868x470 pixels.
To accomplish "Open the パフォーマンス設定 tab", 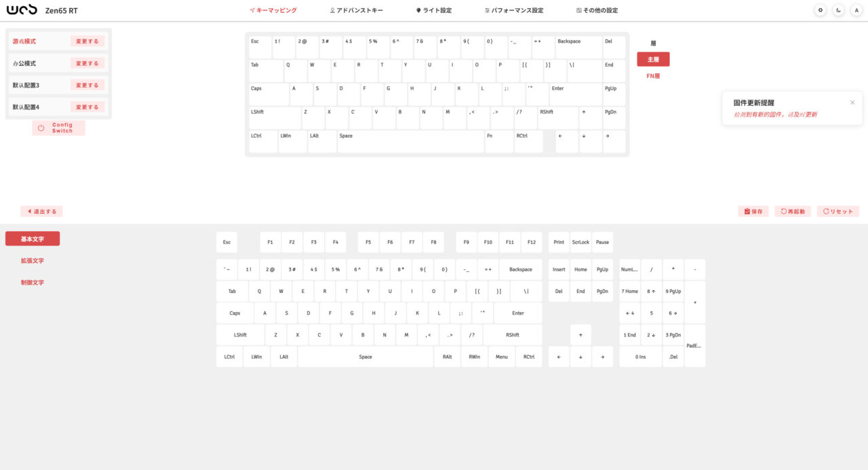I will 514,11.
